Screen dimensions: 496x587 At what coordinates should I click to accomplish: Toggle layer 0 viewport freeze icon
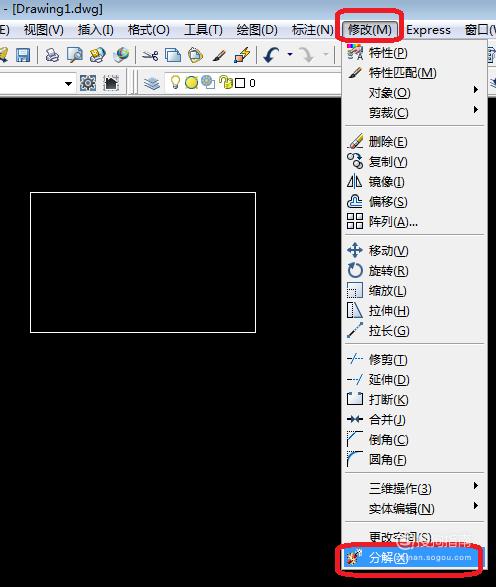208,82
